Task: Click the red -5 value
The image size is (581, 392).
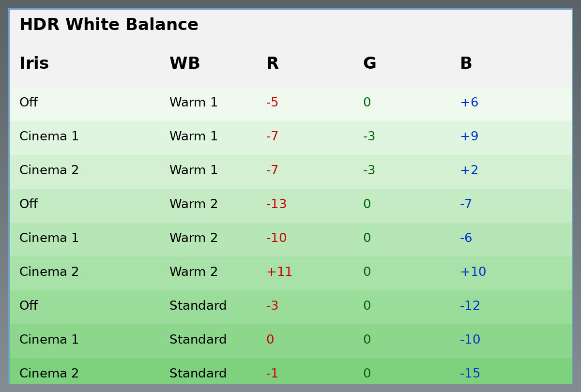Action: pos(272,103)
